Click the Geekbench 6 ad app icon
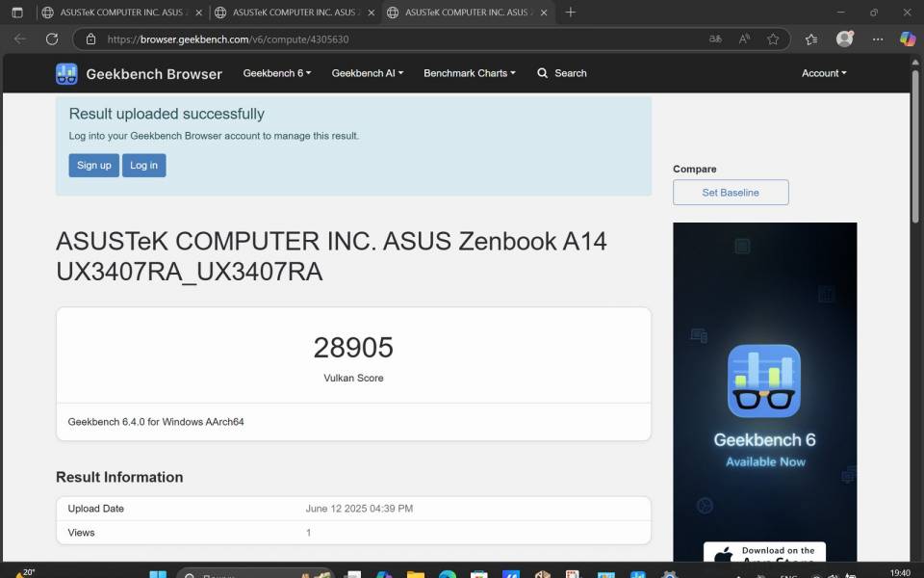This screenshot has width=924, height=578. [x=763, y=381]
